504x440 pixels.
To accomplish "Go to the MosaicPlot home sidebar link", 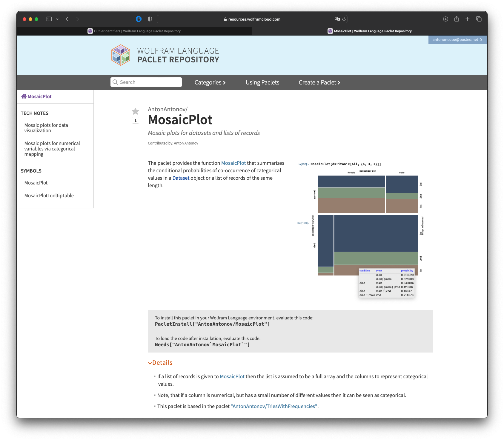I will (x=36, y=96).
